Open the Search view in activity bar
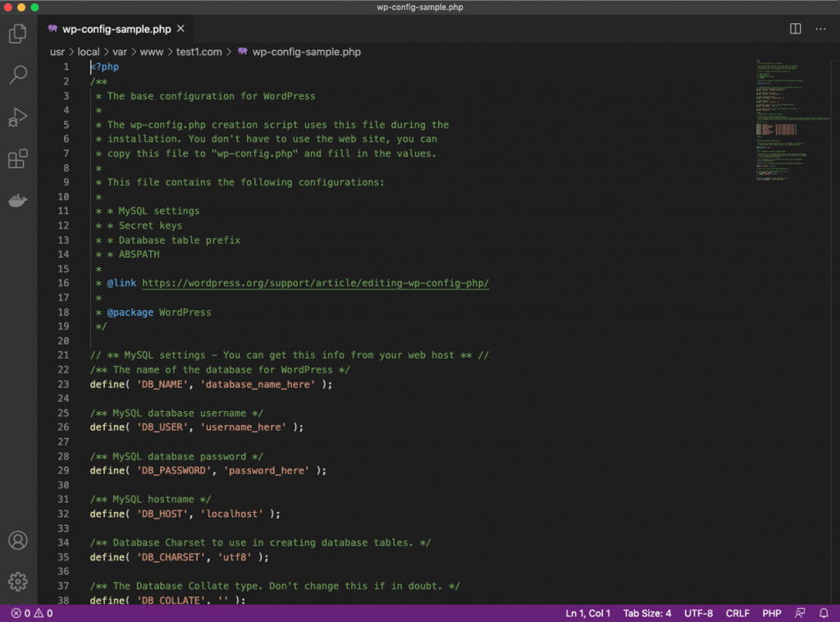 [x=18, y=75]
